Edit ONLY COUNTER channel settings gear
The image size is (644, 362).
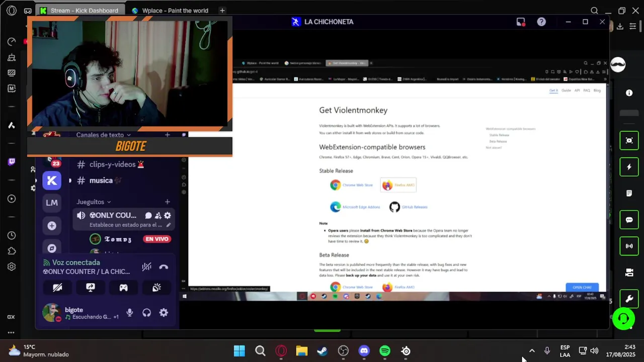(x=168, y=215)
